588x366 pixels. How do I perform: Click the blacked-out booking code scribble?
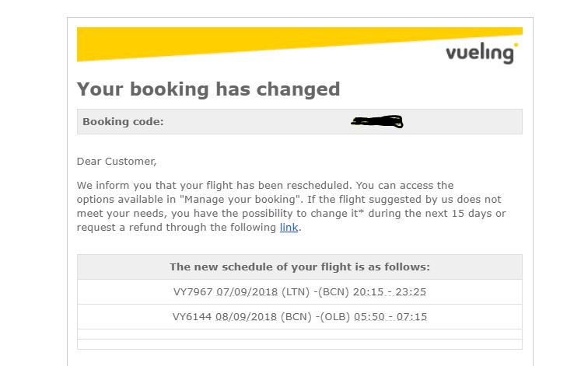(377, 122)
